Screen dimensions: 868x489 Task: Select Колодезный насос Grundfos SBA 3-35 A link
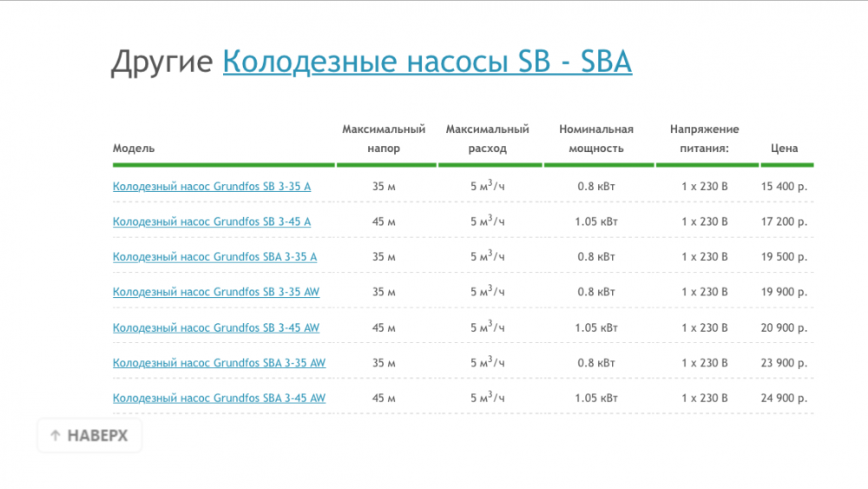coord(214,257)
